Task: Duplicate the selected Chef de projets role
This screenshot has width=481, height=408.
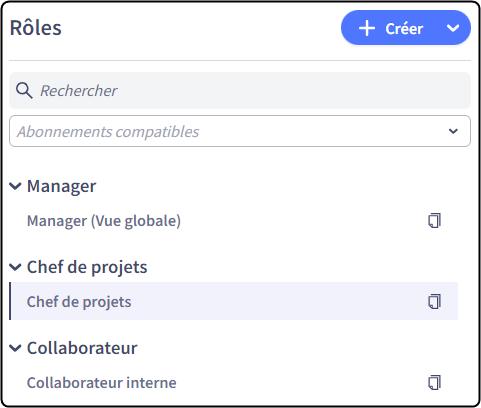Action: (434, 302)
